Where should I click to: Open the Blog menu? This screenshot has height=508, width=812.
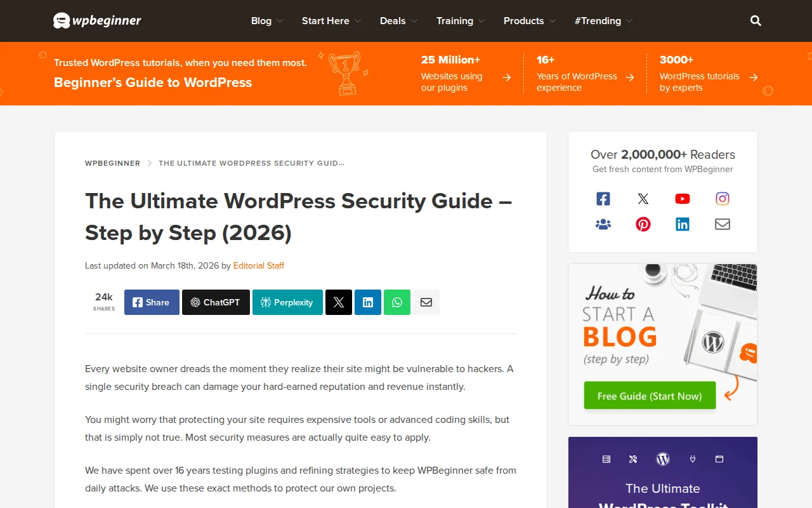[266, 20]
